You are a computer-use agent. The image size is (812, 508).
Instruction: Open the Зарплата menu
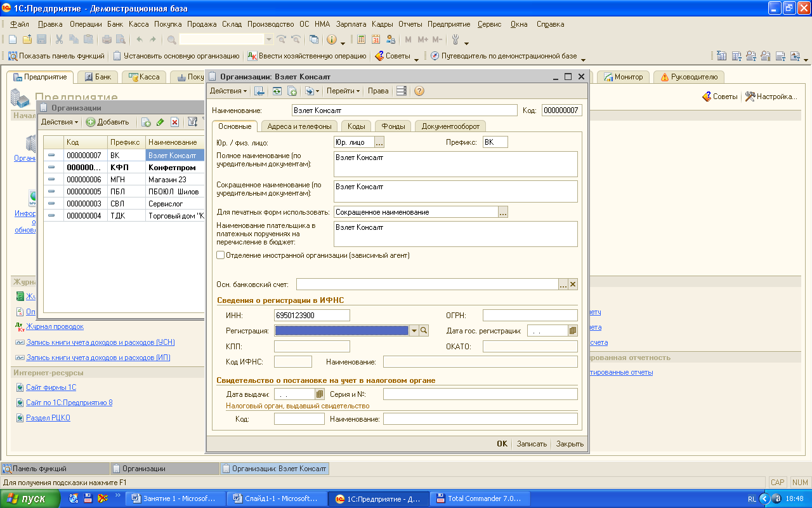tap(351, 24)
